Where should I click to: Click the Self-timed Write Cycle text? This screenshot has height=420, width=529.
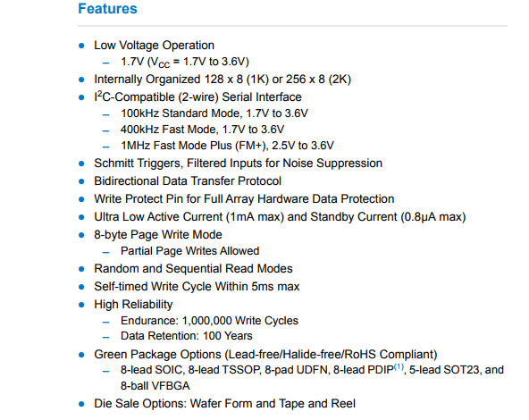197,287
